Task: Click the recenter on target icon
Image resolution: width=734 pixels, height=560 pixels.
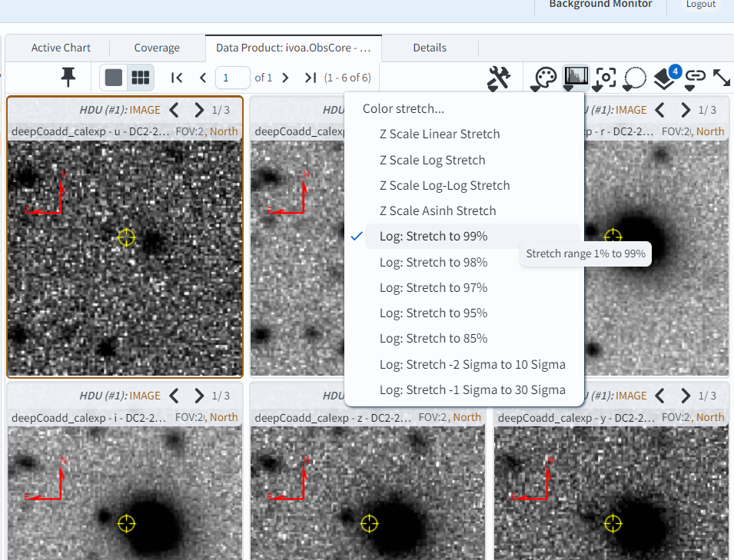Action: click(x=606, y=78)
